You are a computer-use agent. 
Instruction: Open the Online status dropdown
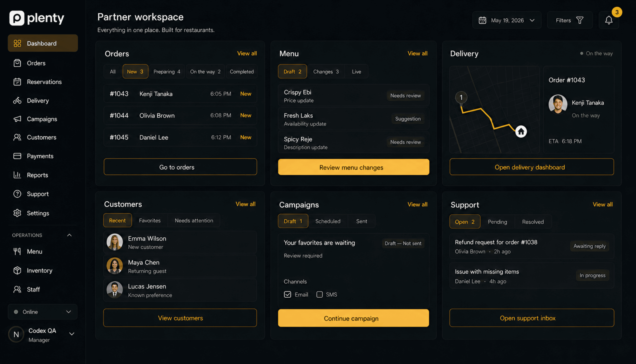coord(43,312)
